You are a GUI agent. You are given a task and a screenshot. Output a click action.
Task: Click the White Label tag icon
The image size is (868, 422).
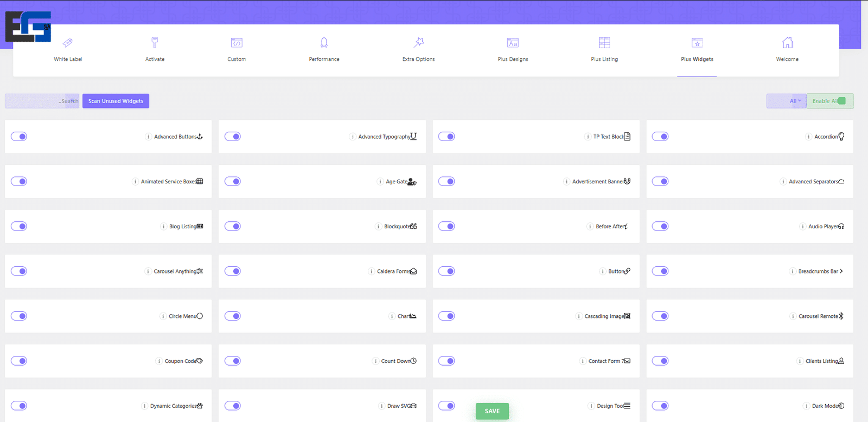[68, 43]
